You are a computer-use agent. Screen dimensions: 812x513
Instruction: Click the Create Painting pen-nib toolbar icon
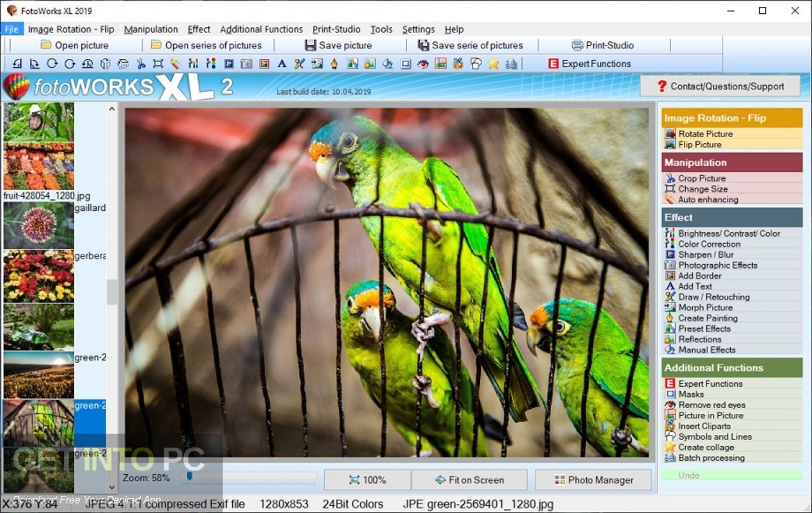point(334,63)
